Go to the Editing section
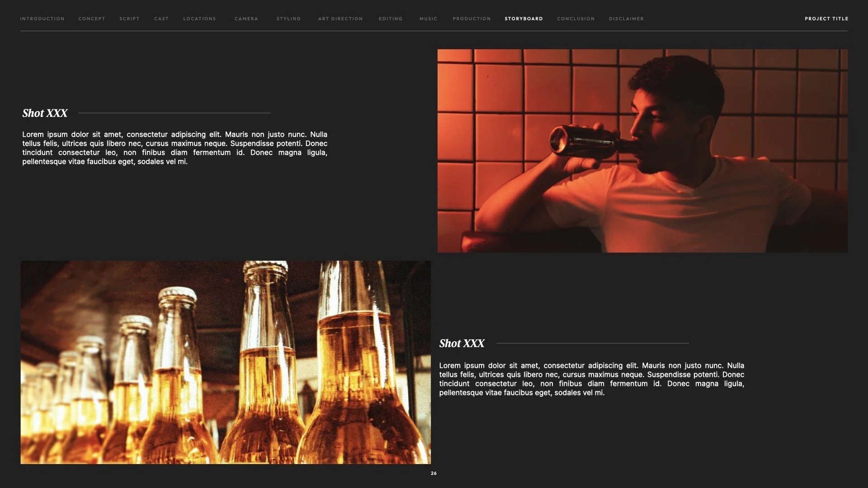 point(391,19)
